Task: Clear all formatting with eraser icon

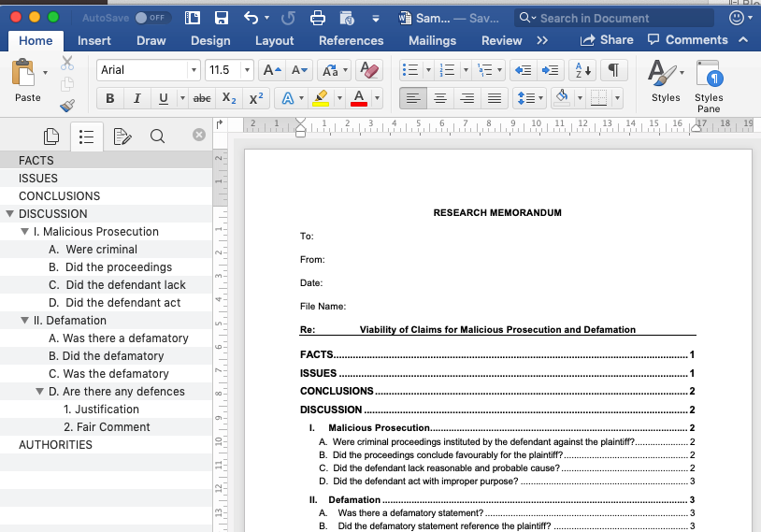Action: tap(369, 70)
